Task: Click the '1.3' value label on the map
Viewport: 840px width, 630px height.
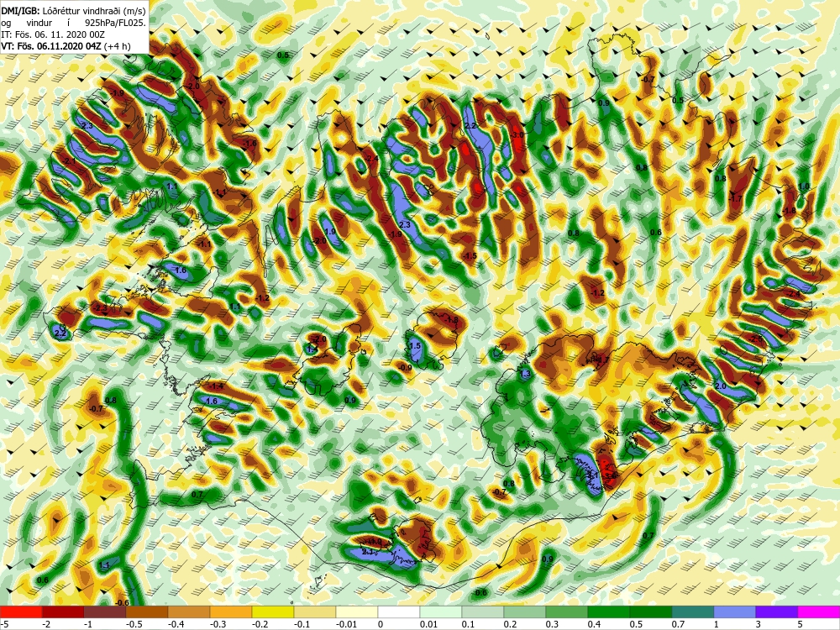Action: [525, 374]
